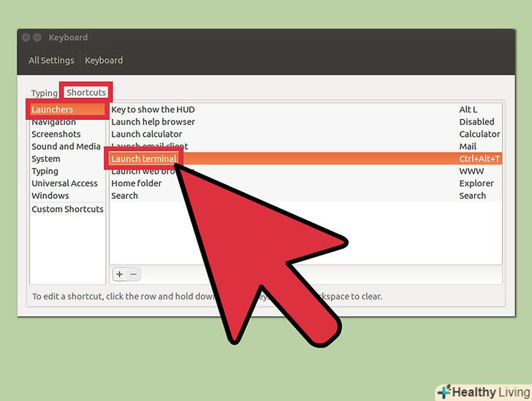The height and width of the screenshot is (401, 532).
Task: Click the 'Ctrl+Alt+T' shortcut value
Action: (479, 159)
